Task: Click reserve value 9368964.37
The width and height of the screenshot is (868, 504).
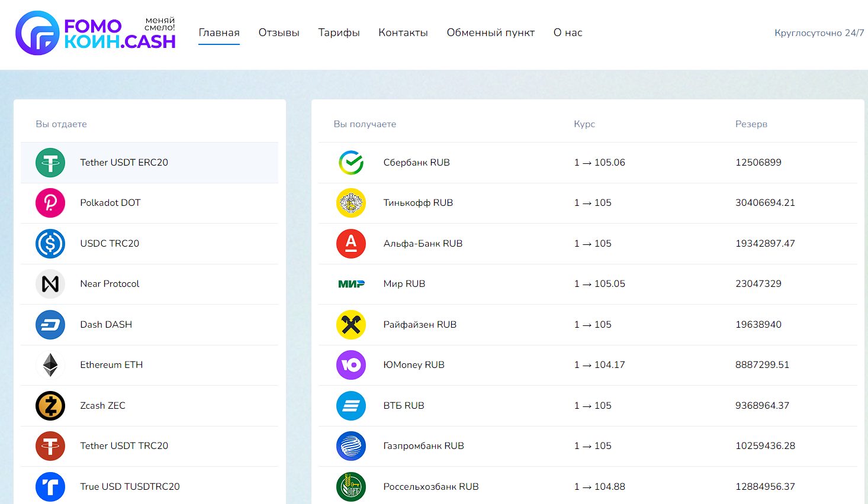Action: pos(762,406)
